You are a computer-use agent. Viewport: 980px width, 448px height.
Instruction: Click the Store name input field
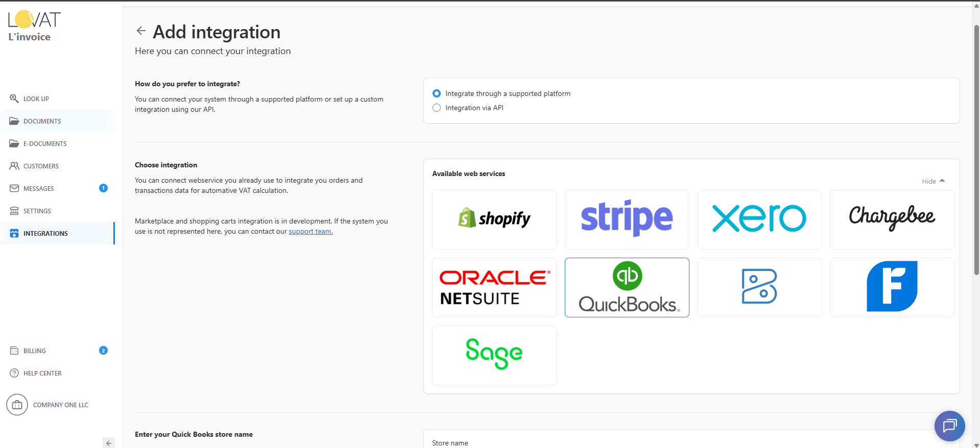689,442
